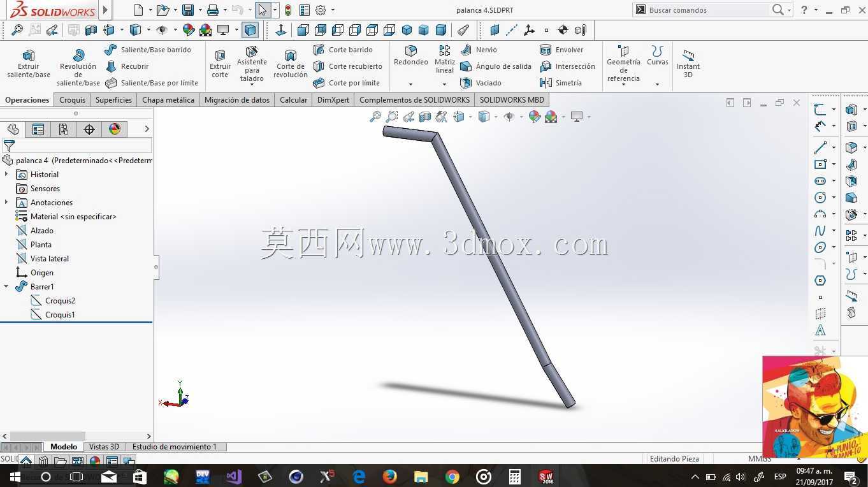Image resolution: width=868 pixels, height=487 pixels.
Task: Toggle the Select arrow tool
Action: pos(262,10)
